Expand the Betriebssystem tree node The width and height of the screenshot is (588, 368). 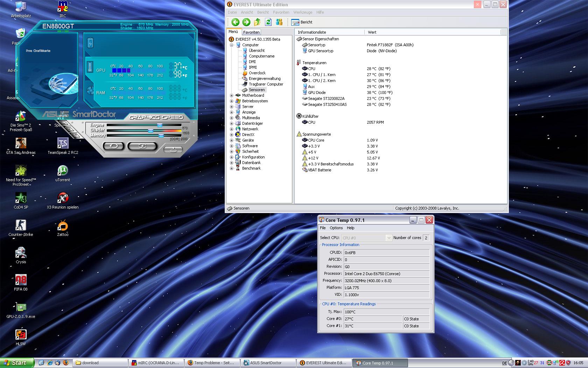tap(231, 101)
